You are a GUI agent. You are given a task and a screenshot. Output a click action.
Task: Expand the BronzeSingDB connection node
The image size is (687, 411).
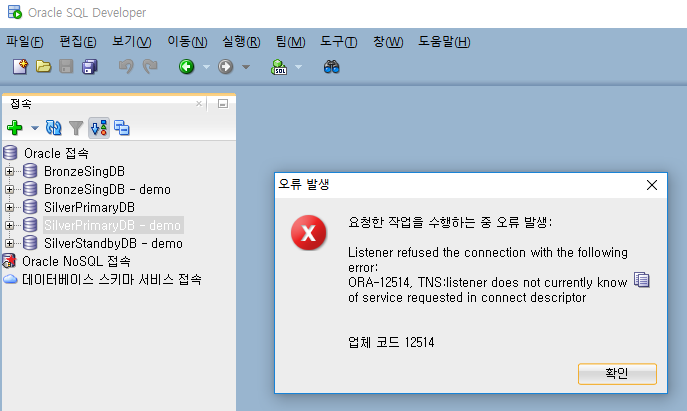(x=9, y=171)
